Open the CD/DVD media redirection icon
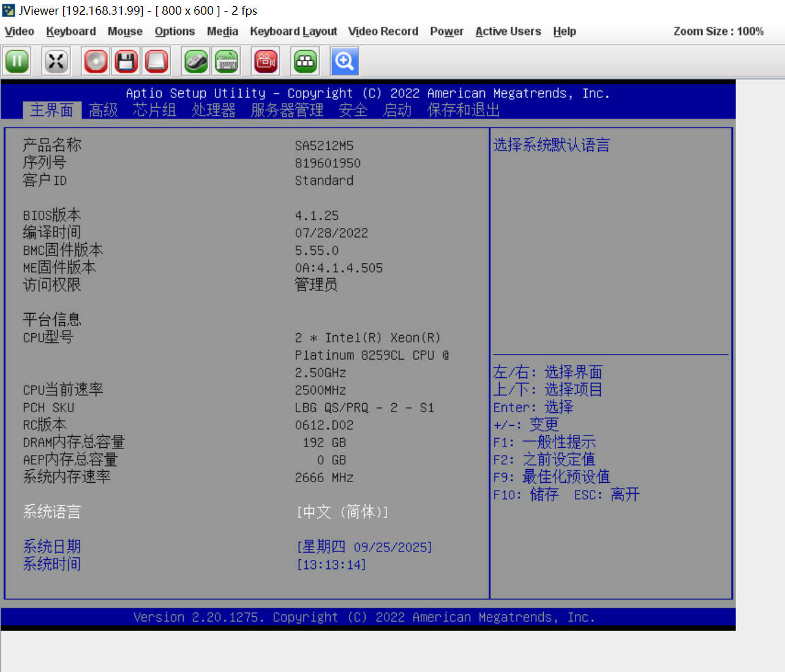Viewport: 785px width, 672px height. pos(96,61)
